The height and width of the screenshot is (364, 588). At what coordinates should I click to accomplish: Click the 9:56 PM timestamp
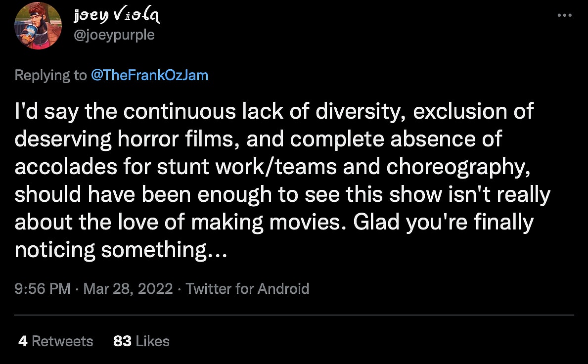point(43,288)
